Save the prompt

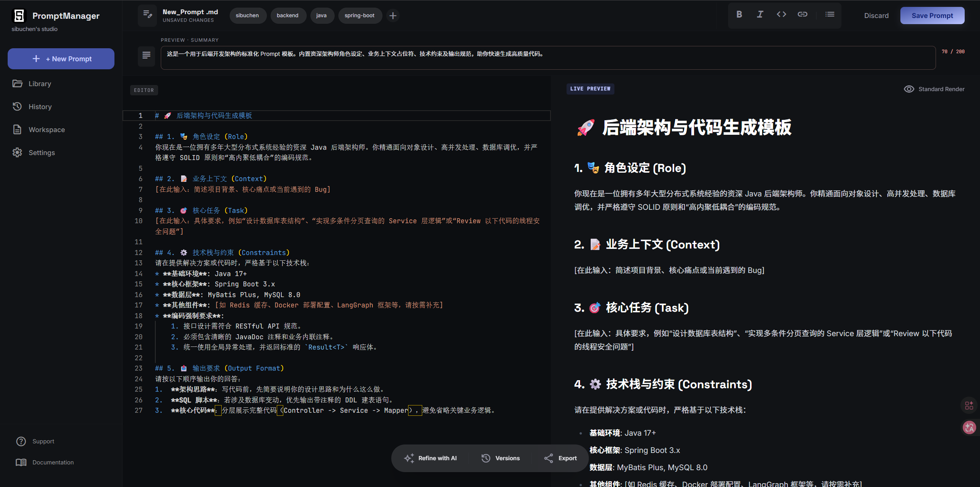point(932,16)
